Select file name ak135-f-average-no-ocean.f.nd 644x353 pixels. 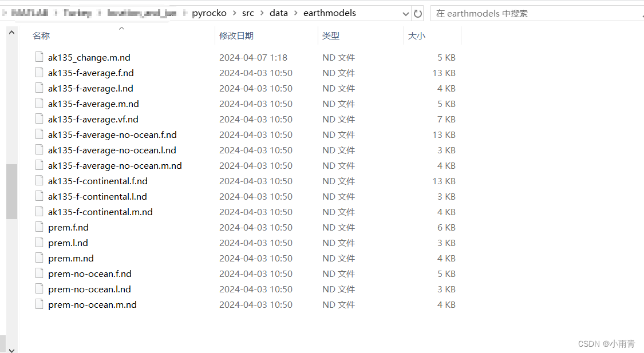click(x=112, y=134)
